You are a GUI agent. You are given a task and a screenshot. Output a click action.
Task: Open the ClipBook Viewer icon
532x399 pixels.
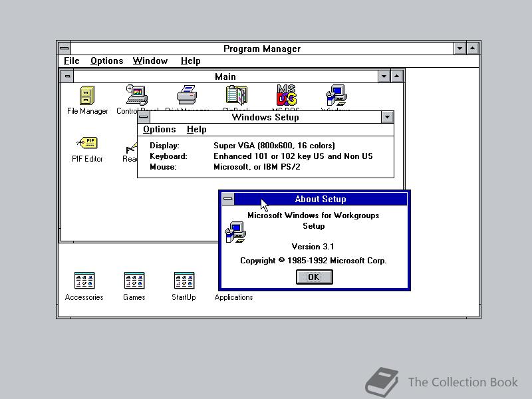[x=237, y=95]
